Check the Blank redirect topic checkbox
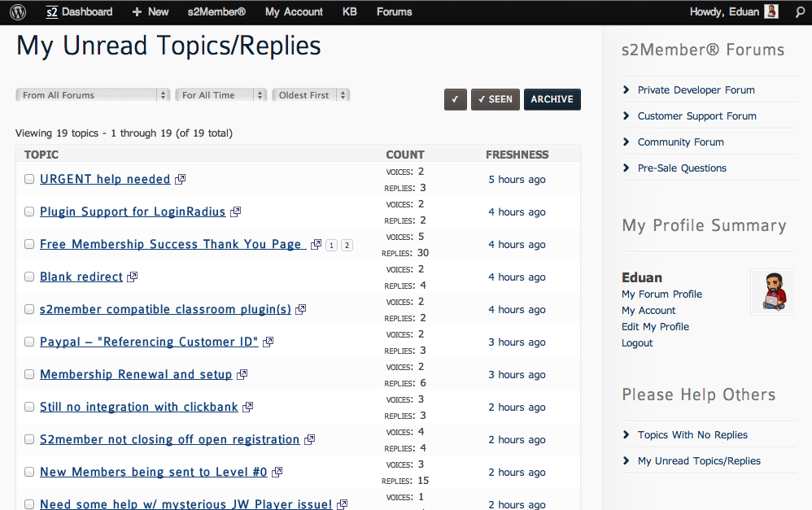 point(29,277)
